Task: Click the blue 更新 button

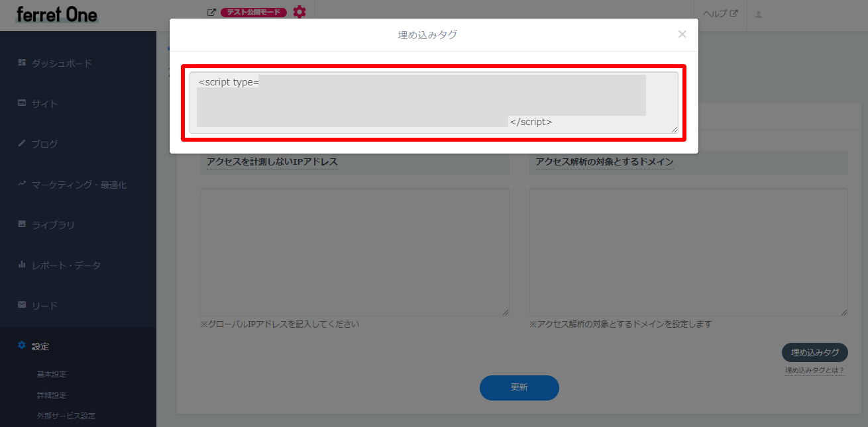Action: tap(519, 388)
